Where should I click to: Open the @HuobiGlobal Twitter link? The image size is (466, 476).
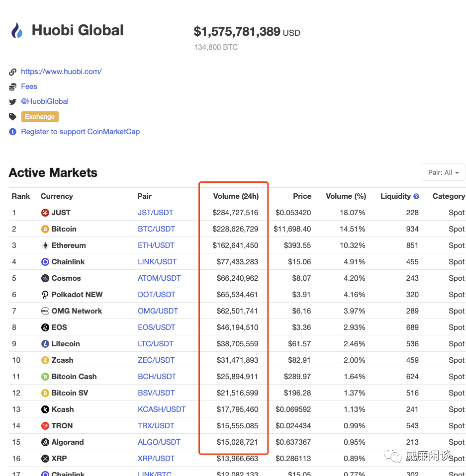tap(45, 101)
